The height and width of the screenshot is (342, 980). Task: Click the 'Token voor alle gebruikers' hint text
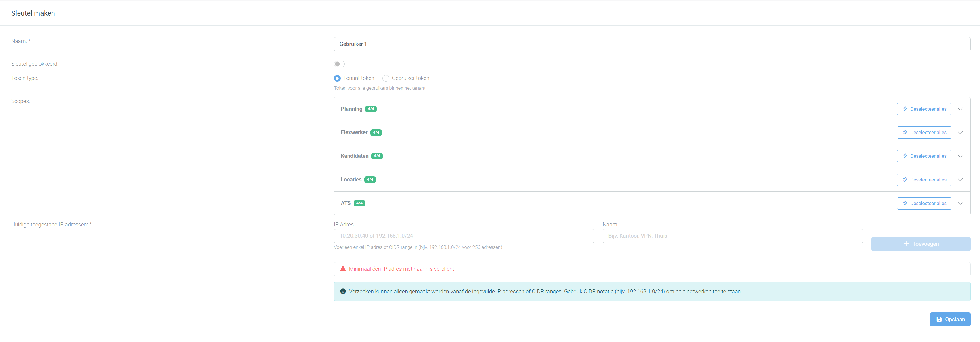(x=379, y=88)
